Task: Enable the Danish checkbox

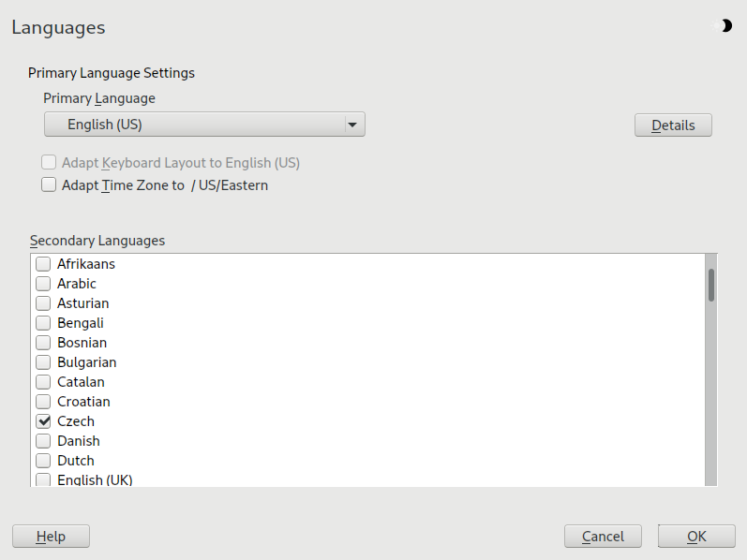Action: tap(43, 441)
